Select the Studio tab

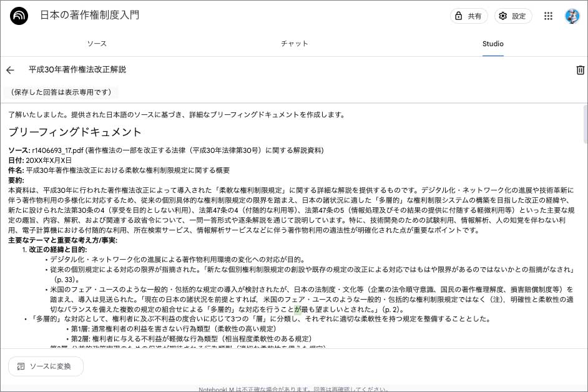[x=492, y=44]
